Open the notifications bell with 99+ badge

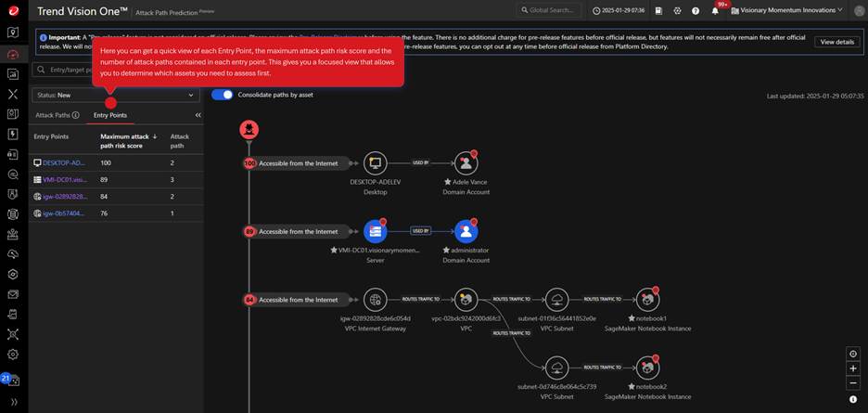pos(715,10)
